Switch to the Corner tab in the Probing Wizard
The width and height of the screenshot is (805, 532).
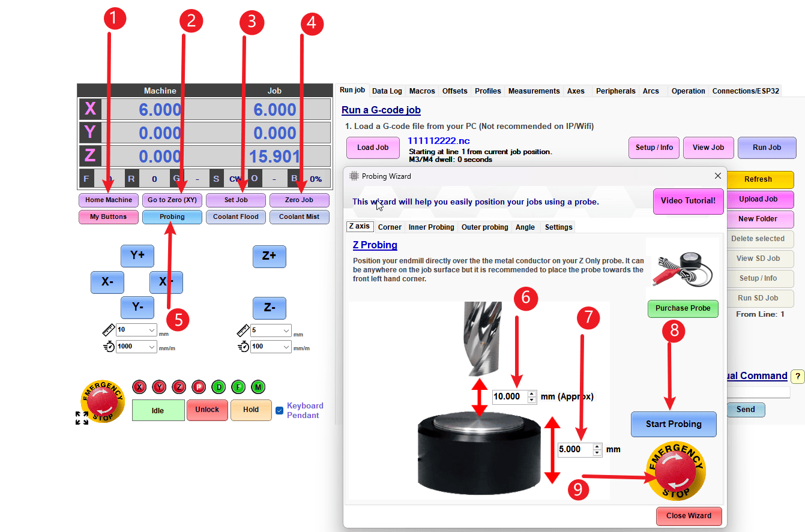tap(390, 227)
